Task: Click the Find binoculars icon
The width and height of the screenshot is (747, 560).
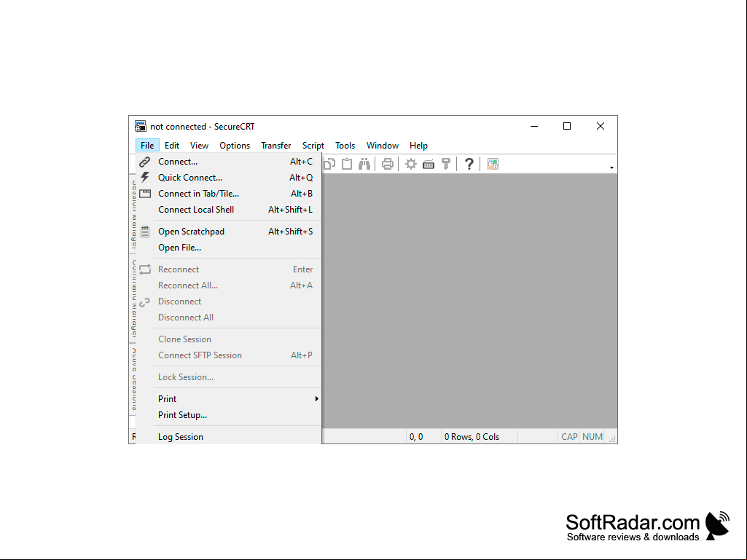Action: click(x=364, y=165)
